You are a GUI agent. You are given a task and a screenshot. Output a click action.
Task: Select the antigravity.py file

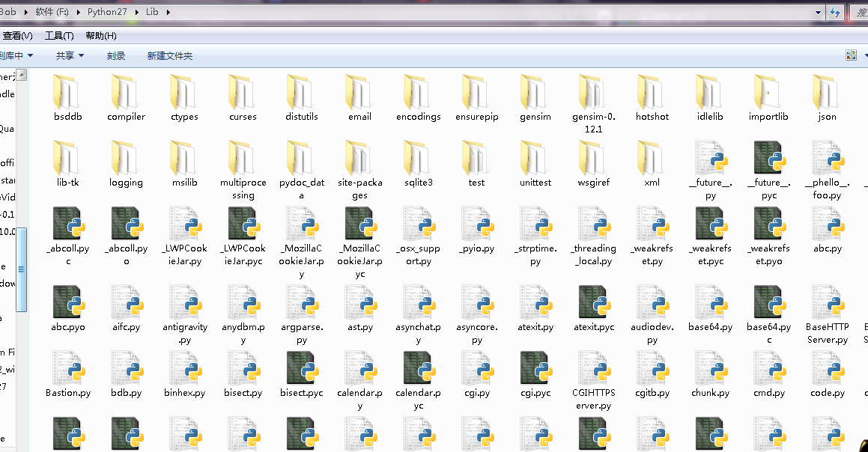click(x=184, y=315)
